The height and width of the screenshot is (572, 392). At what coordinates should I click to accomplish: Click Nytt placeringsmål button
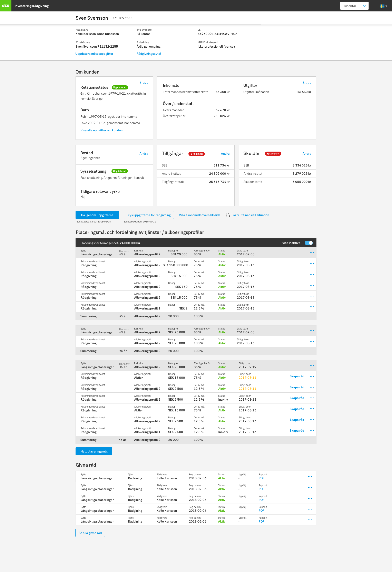coord(94,451)
